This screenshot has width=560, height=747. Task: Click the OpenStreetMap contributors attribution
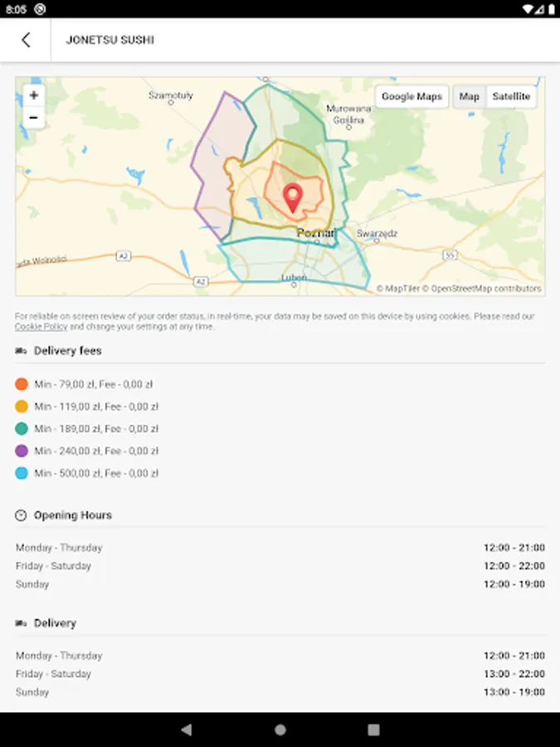coord(482,289)
